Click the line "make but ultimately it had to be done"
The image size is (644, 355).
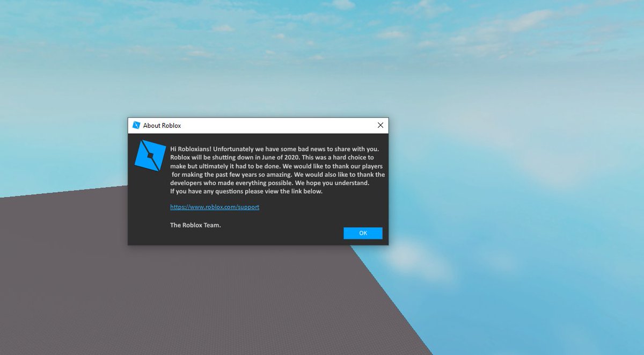pyautogui.click(x=276, y=166)
